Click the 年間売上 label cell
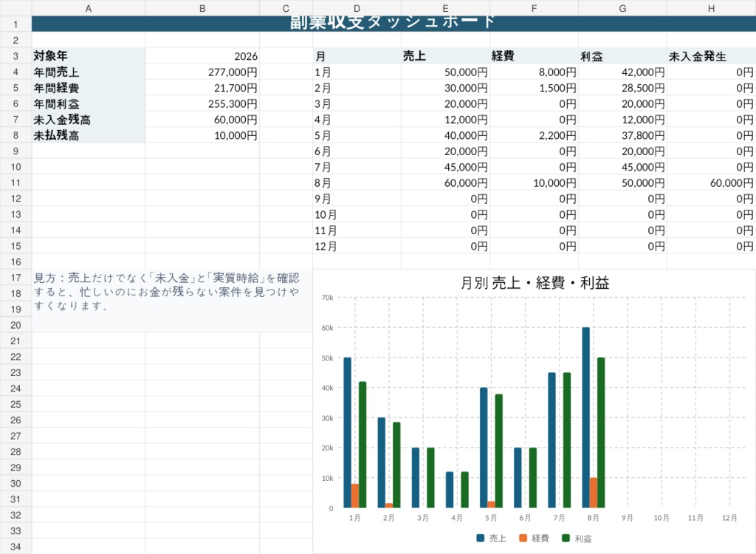756x554 pixels. click(x=89, y=72)
